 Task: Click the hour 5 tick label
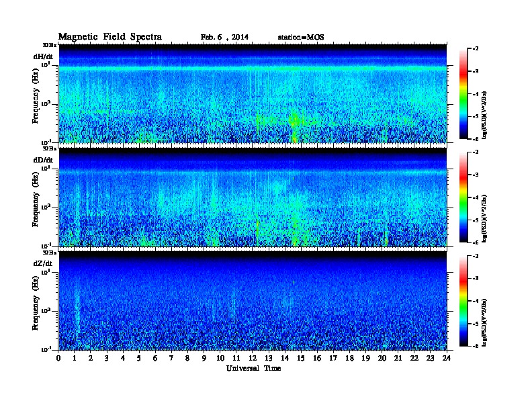[x=139, y=358]
